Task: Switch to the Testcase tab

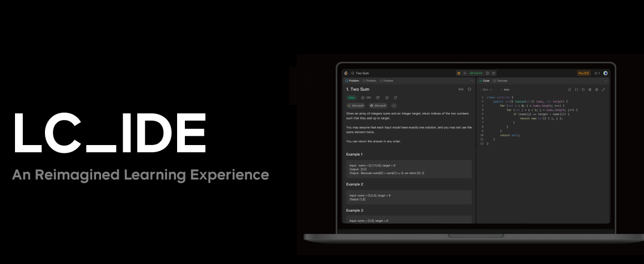Action: (501, 81)
